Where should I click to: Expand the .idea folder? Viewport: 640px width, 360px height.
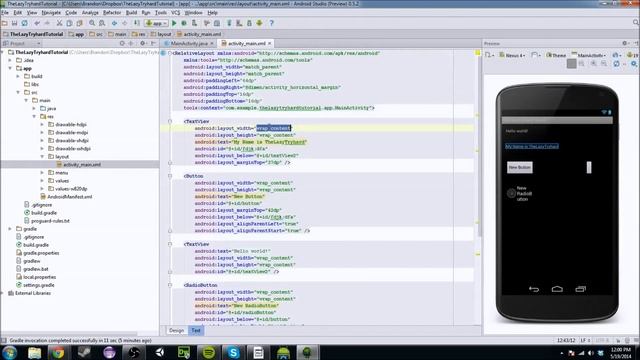point(10,60)
